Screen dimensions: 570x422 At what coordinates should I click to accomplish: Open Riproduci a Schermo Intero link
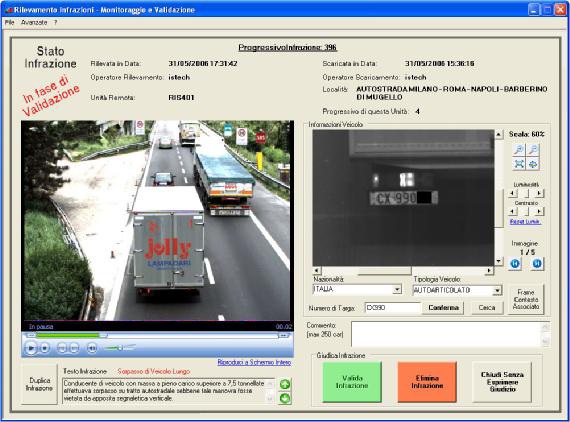(254, 362)
